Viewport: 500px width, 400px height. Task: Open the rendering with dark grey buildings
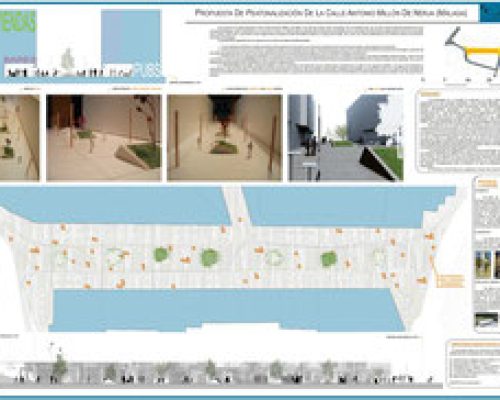346,138
